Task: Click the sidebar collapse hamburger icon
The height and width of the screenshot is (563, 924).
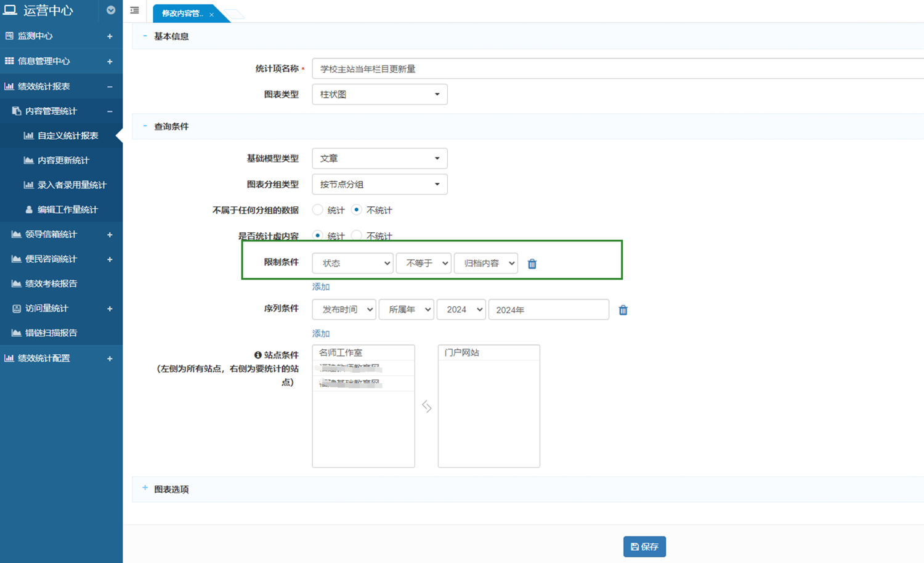Action: pos(134,10)
